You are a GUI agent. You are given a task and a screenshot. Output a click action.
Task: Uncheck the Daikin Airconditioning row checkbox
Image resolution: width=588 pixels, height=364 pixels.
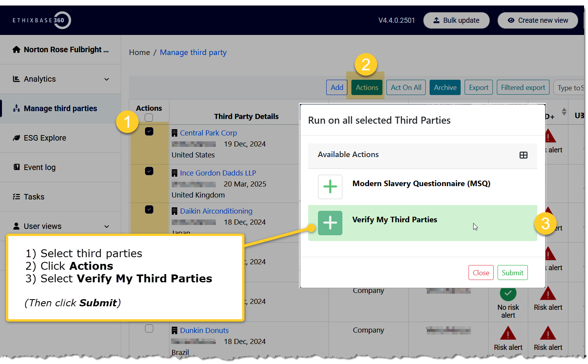tap(149, 209)
